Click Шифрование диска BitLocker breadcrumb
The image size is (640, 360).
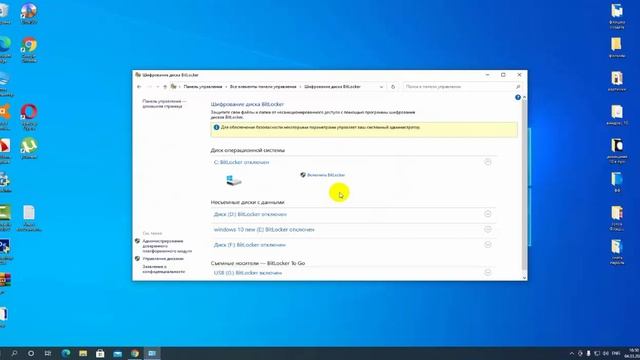(x=332, y=87)
